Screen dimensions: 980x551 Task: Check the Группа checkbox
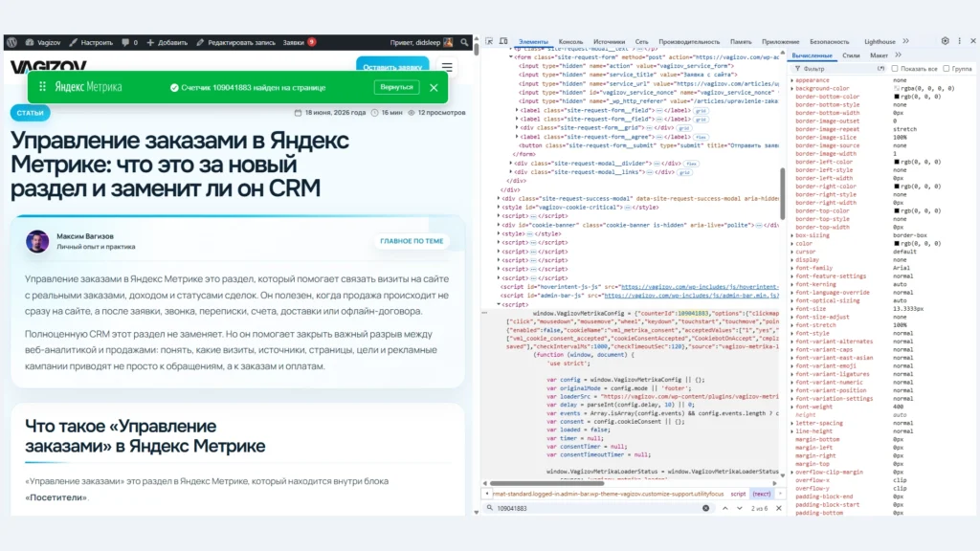coord(947,69)
